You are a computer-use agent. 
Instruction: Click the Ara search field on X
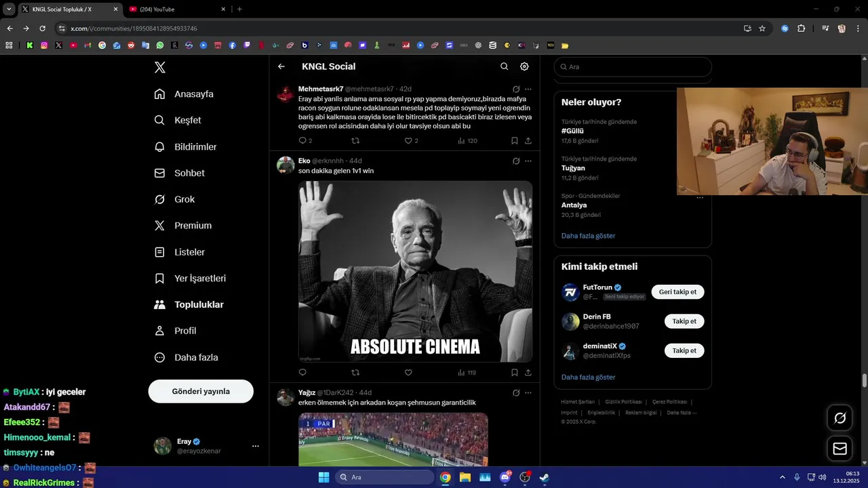tap(633, 66)
